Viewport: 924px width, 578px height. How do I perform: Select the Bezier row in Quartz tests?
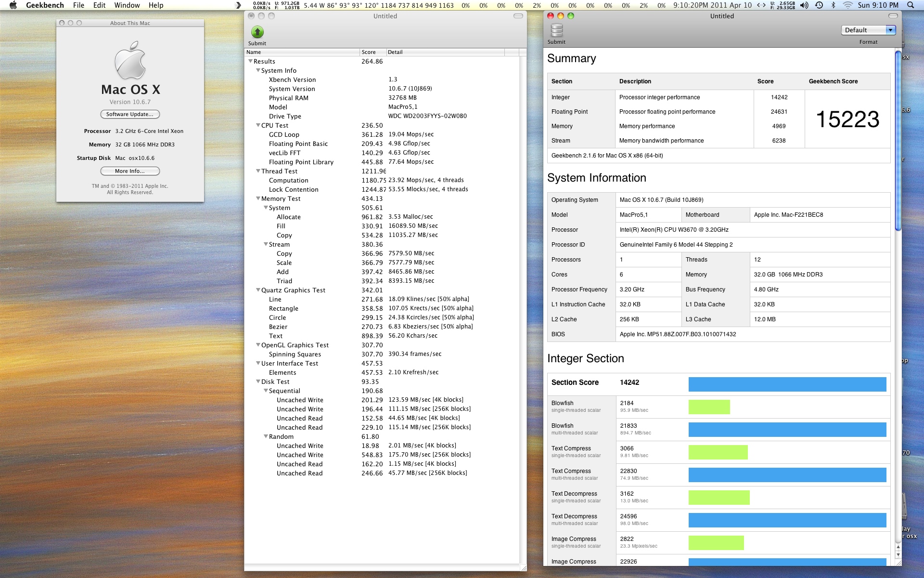[383, 327]
